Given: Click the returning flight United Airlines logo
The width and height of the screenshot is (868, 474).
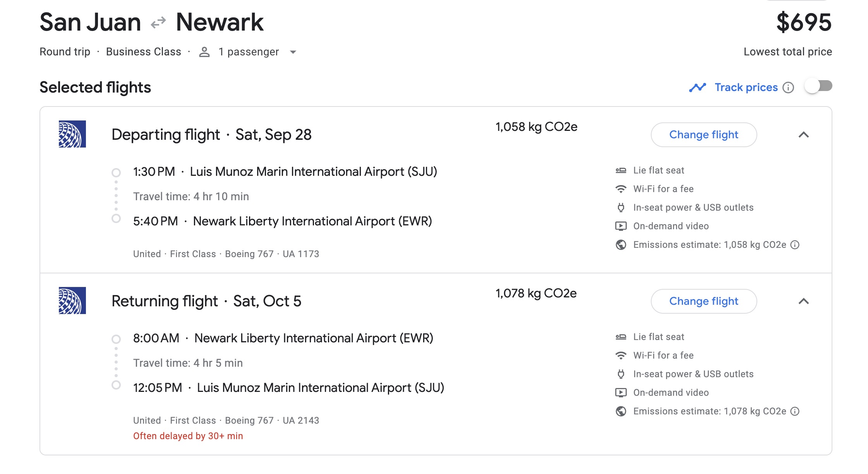Looking at the screenshot, I should [72, 301].
